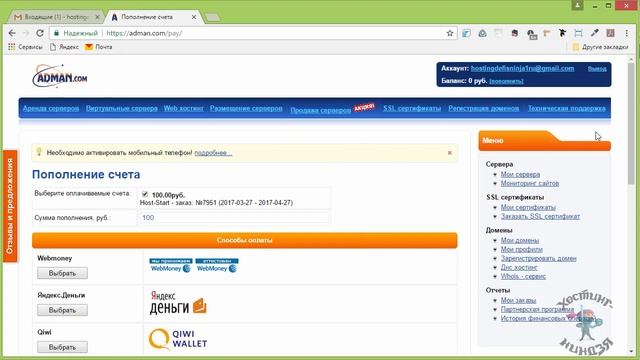Open the Services apps grid icon
This screenshot has height=360, width=640.
coord(11,47)
